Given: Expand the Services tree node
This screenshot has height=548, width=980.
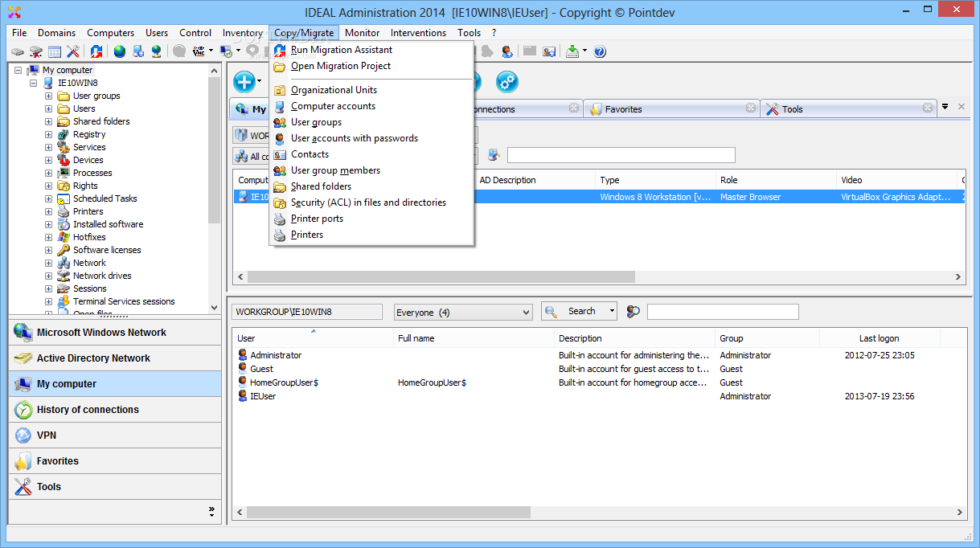Looking at the screenshot, I should tap(48, 147).
